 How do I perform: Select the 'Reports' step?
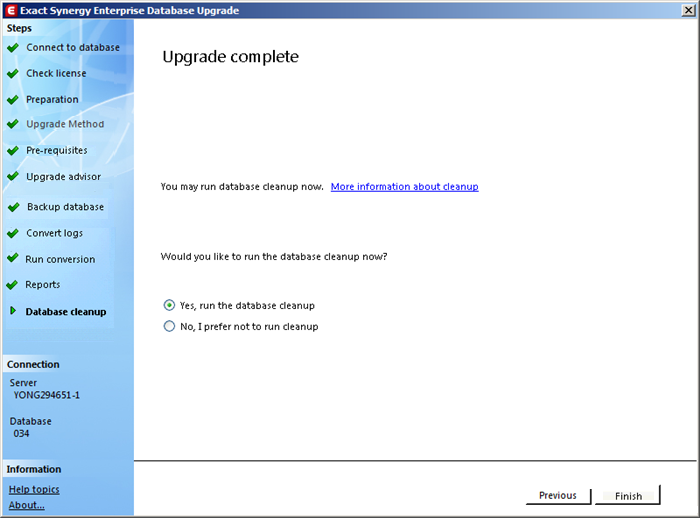point(42,284)
